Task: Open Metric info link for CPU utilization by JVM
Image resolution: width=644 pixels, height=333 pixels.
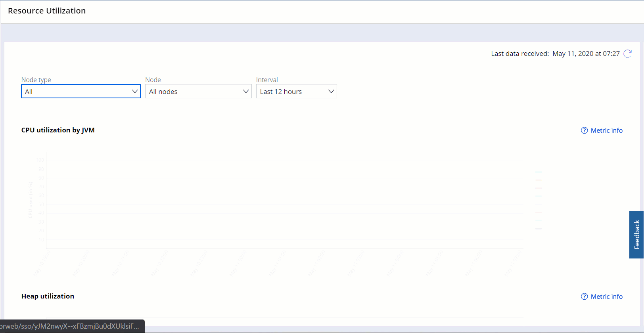Action: pyautogui.click(x=606, y=130)
